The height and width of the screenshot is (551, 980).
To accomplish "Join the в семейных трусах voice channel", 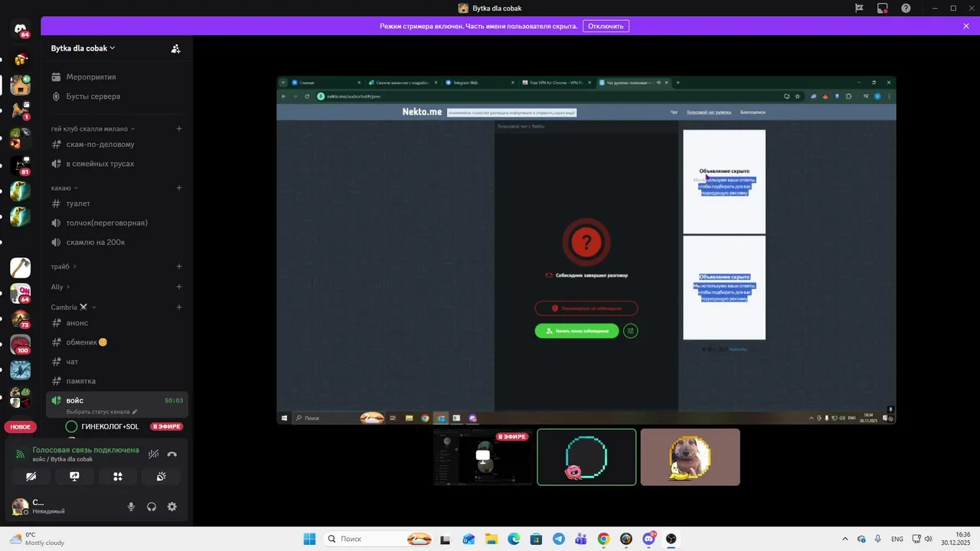I will [x=117, y=164].
